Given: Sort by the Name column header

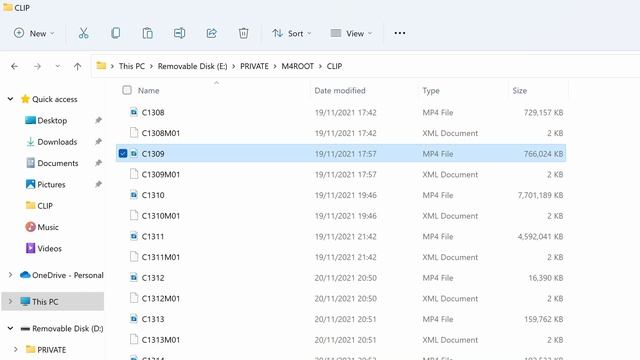Looking at the screenshot, I should (x=149, y=91).
